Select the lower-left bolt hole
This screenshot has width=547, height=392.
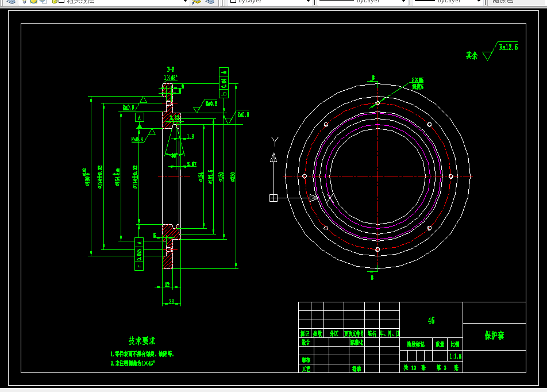click(326, 228)
